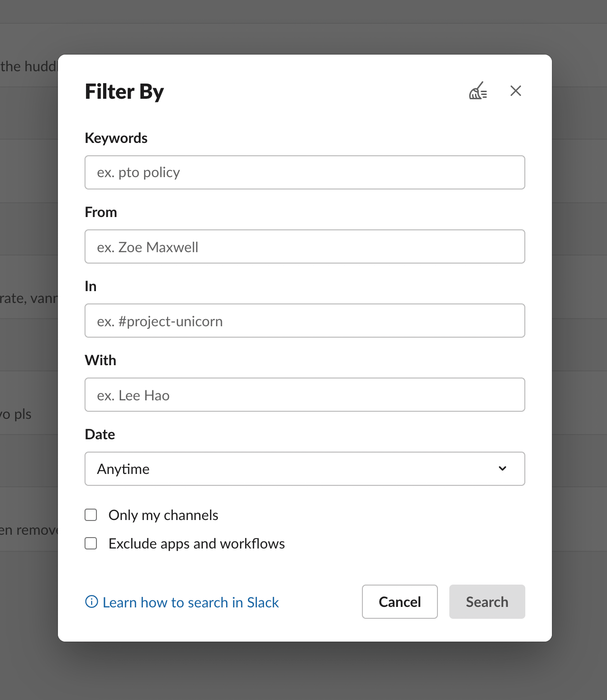Focus the Keywords input field

[304, 172]
